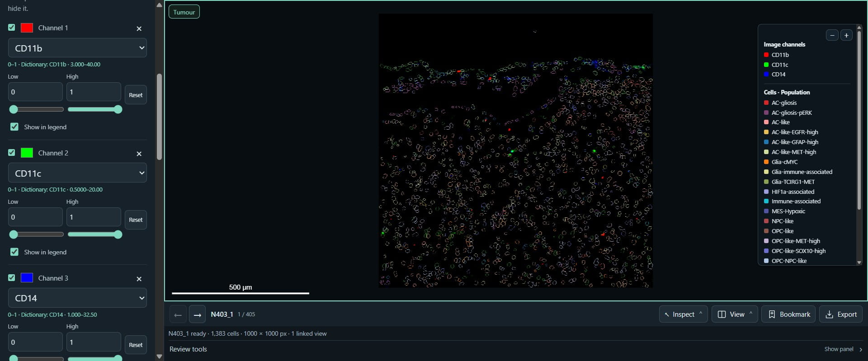Screen dimensions: 868x361
Task: Reset Channel 2 intensity range
Action: pos(136,220)
